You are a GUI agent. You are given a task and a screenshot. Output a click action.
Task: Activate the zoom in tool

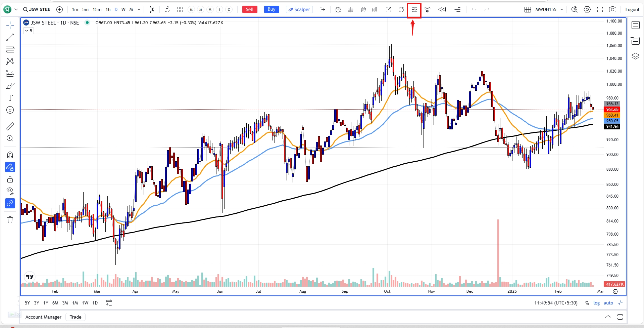tap(10, 138)
